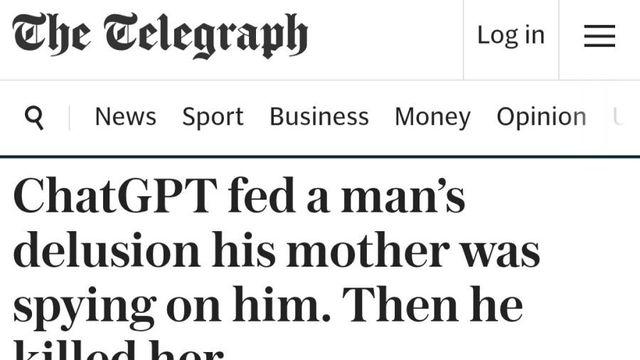This screenshot has width=640, height=360.
Task: Click 'fed a man's' in the headline
Action: [347, 196]
